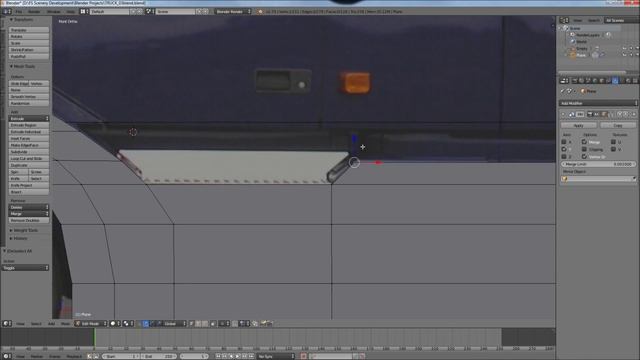Select the Empty object in outliner

(x=582, y=49)
